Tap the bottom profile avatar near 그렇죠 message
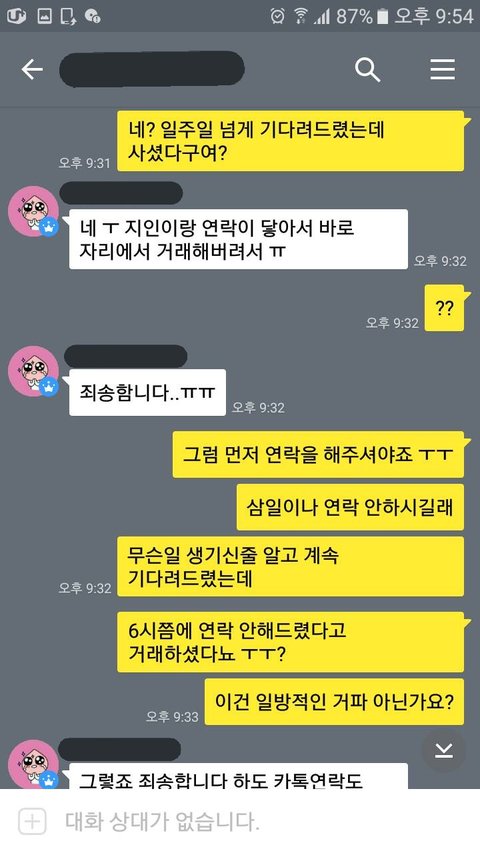Screen dimensions: 480x853 [x=34, y=764]
